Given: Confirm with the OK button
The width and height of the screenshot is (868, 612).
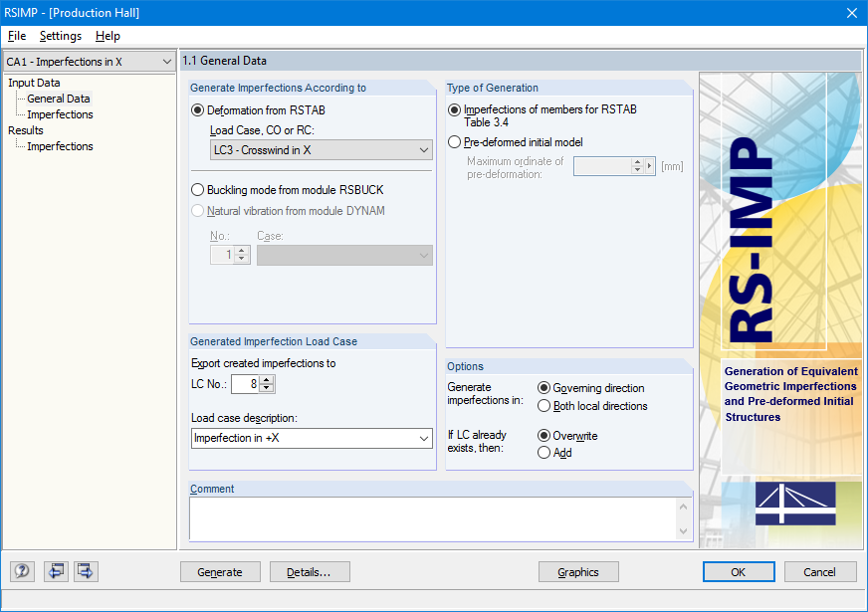Looking at the screenshot, I should pyautogui.click(x=739, y=571).
